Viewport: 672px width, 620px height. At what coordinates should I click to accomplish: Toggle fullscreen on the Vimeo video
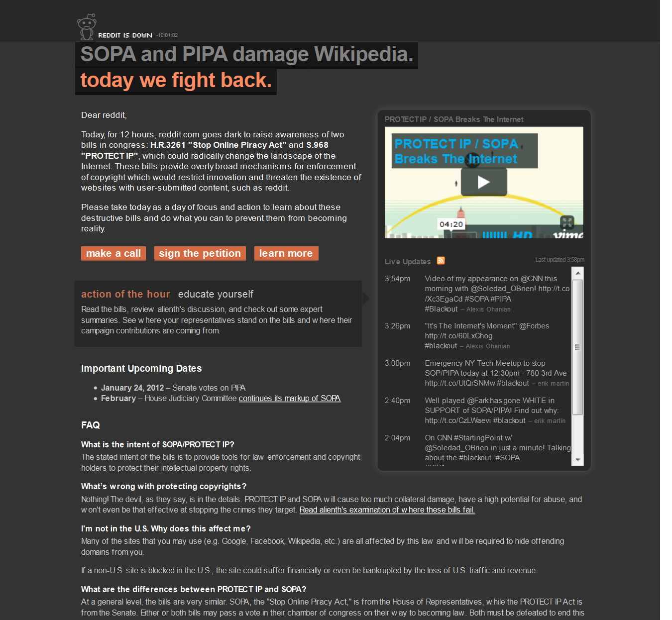(567, 222)
